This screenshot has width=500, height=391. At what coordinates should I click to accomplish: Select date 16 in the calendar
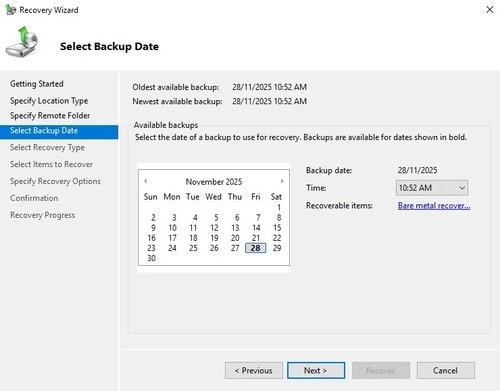(151, 238)
